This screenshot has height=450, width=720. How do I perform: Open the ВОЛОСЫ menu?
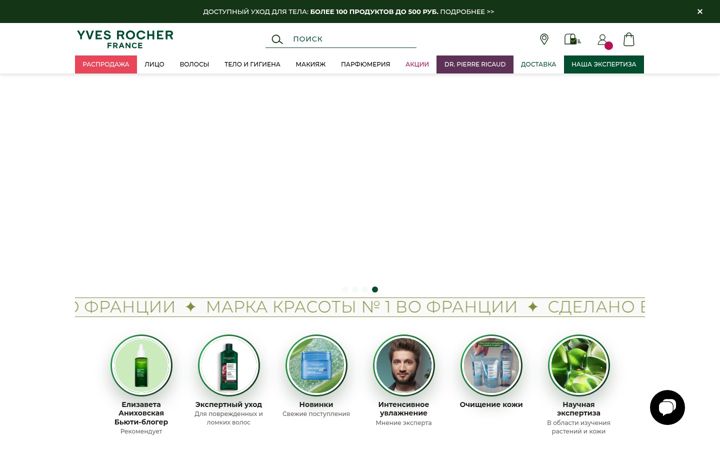pyautogui.click(x=194, y=64)
